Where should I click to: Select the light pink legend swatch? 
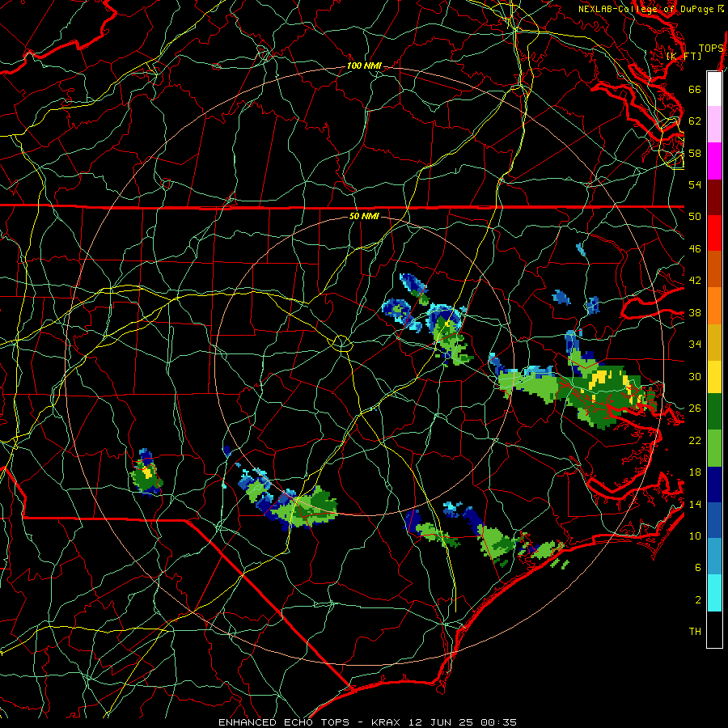[x=714, y=125]
